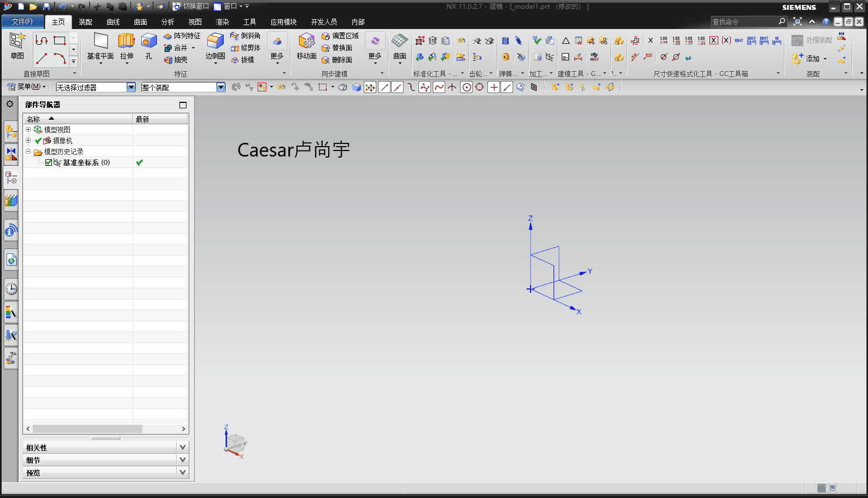Toggle the control point snap option
The image size is (868, 498).
[411, 88]
